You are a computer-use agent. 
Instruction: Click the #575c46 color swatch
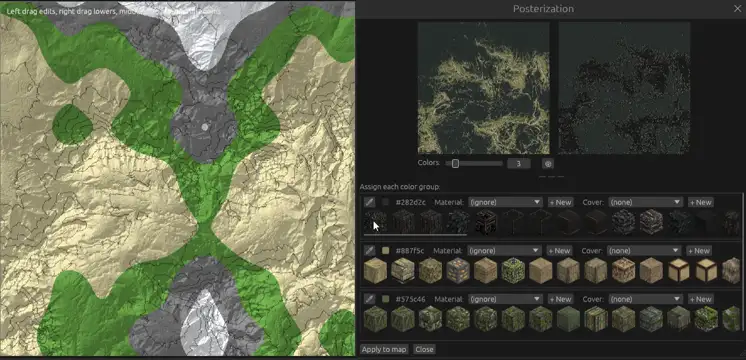(x=385, y=299)
